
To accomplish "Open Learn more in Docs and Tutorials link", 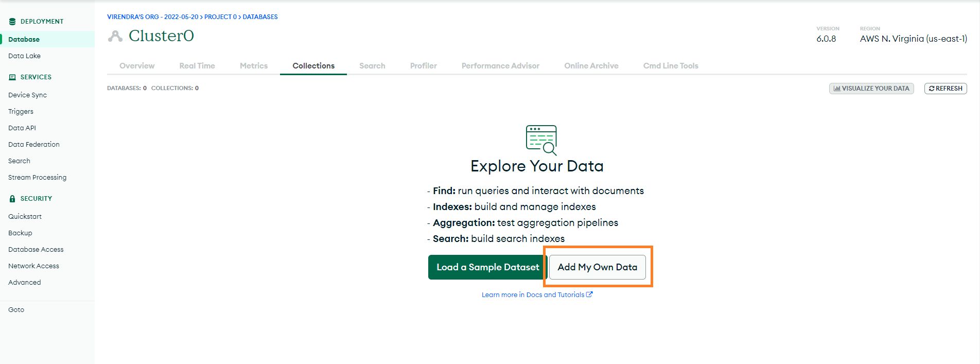I will pos(533,295).
